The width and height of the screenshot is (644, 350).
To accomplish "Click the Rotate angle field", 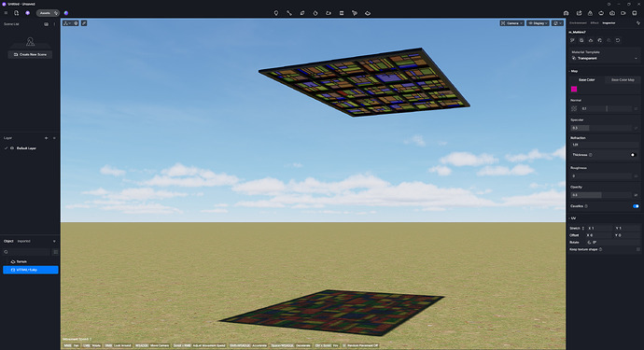I will click(613, 243).
